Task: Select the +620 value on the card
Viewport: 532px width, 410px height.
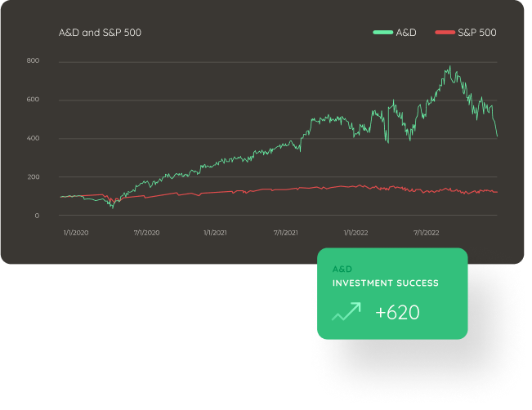Action: 397,312
